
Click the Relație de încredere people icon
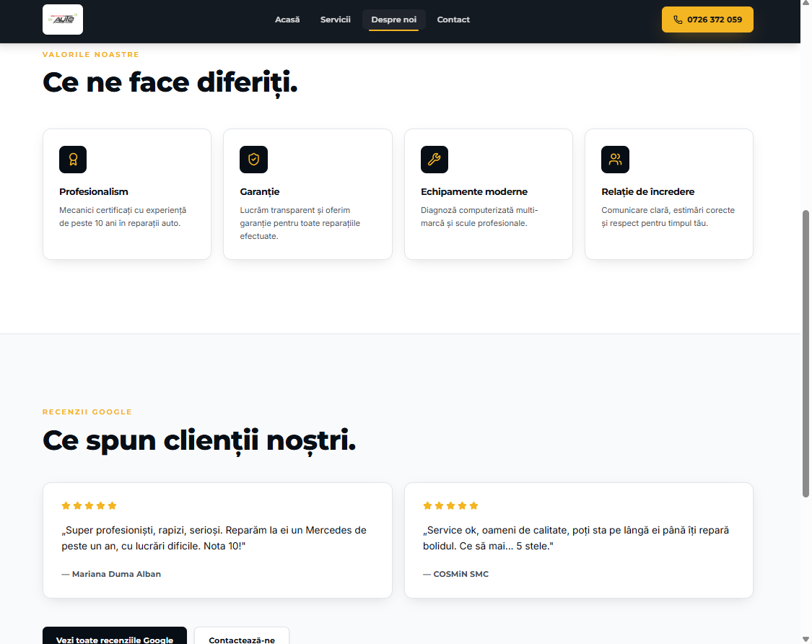click(615, 160)
